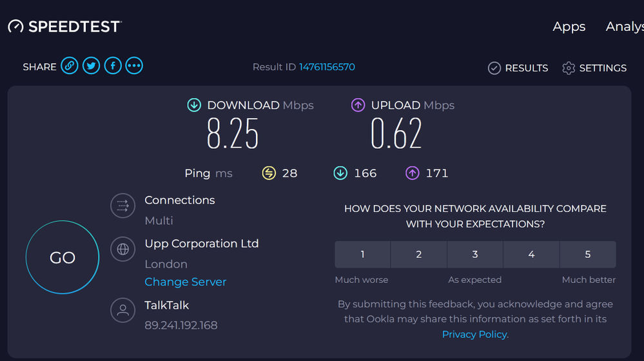Open the Results page

518,68
